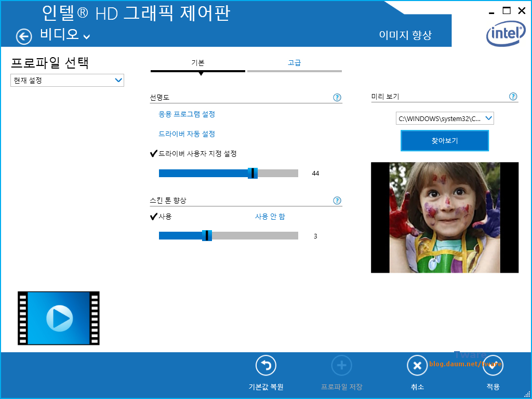Switch to the 기본 tab

pos(198,63)
